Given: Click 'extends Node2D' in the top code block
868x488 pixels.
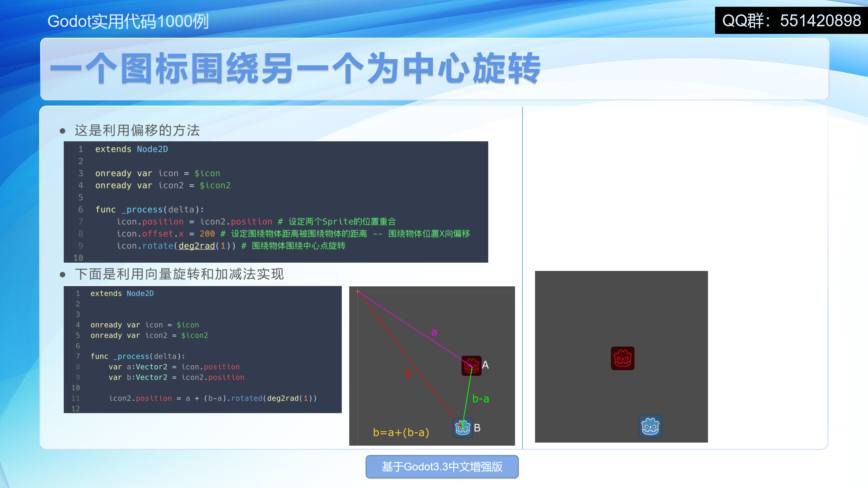Looking at the screenshot, I should (x=132, y=149).
